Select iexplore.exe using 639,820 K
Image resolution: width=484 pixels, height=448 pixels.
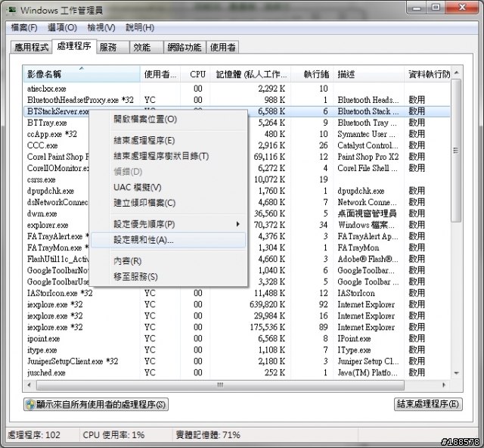pyautogui.click(x=237, y=305)
